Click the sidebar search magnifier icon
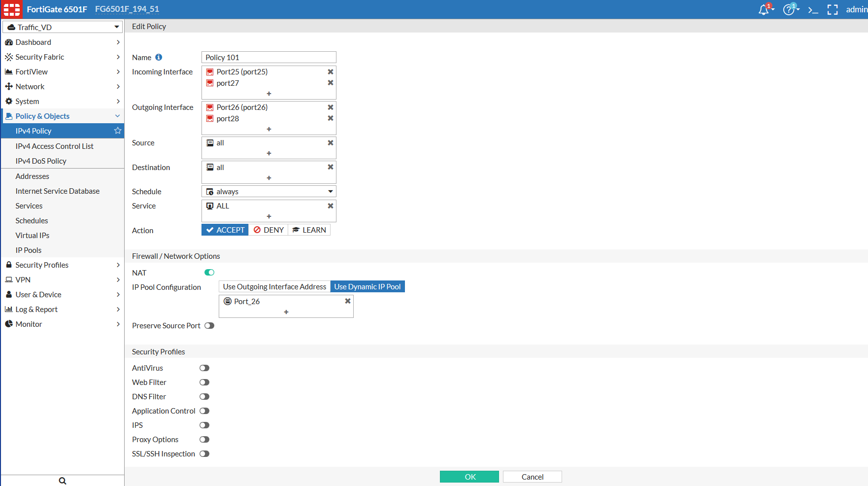Screen dimensions: 868x486 point(63,481)
